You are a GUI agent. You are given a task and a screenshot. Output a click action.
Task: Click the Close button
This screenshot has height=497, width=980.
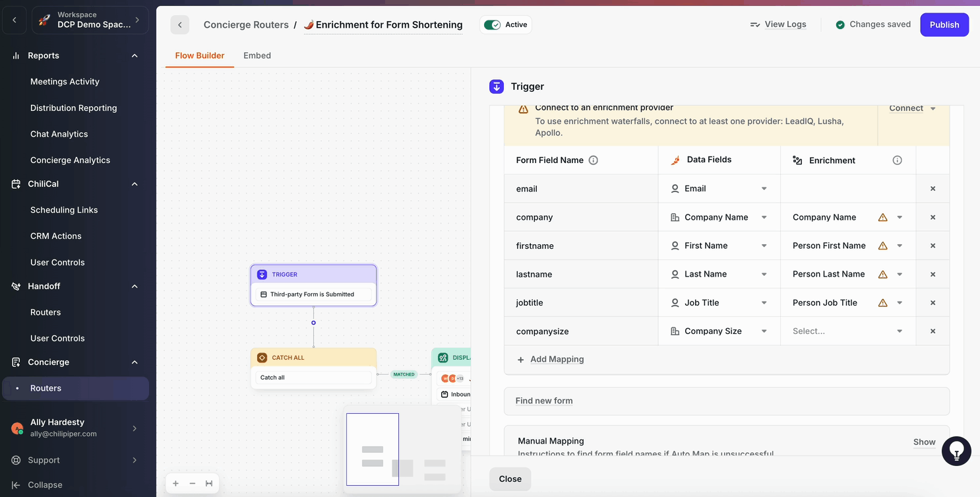(x=510, y=479)
